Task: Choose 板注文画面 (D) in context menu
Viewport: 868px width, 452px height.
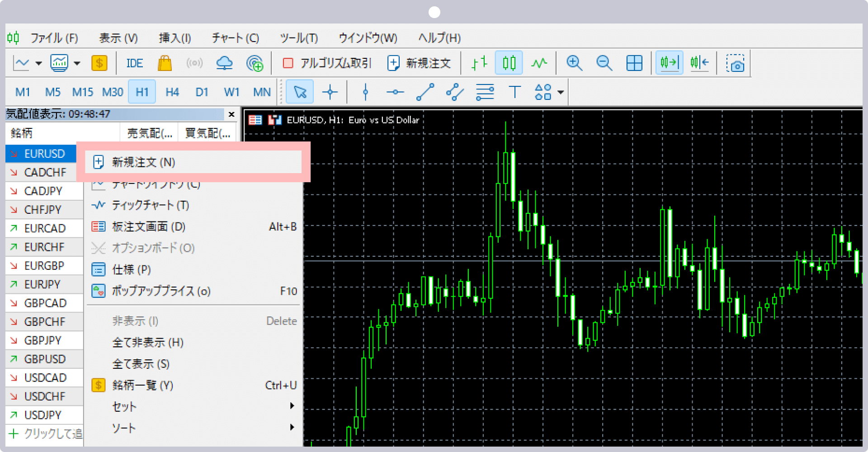Action: click(193, 226)
